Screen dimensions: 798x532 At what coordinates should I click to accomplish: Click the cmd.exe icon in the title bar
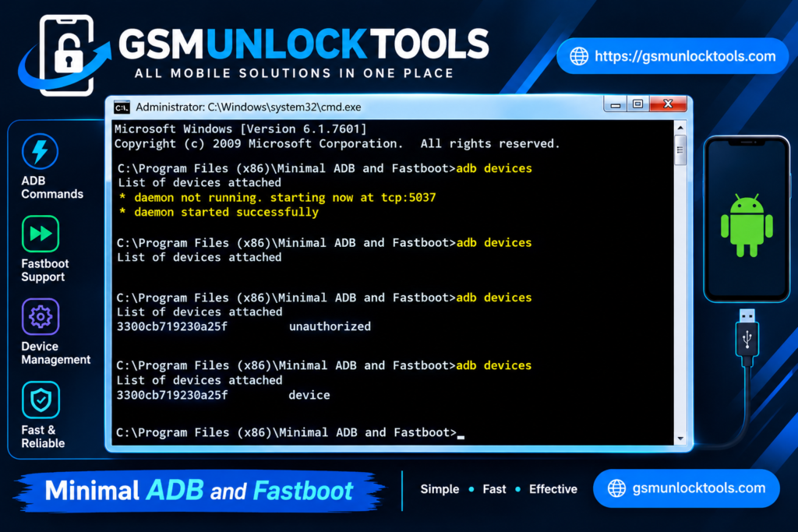tap(122, 107)
